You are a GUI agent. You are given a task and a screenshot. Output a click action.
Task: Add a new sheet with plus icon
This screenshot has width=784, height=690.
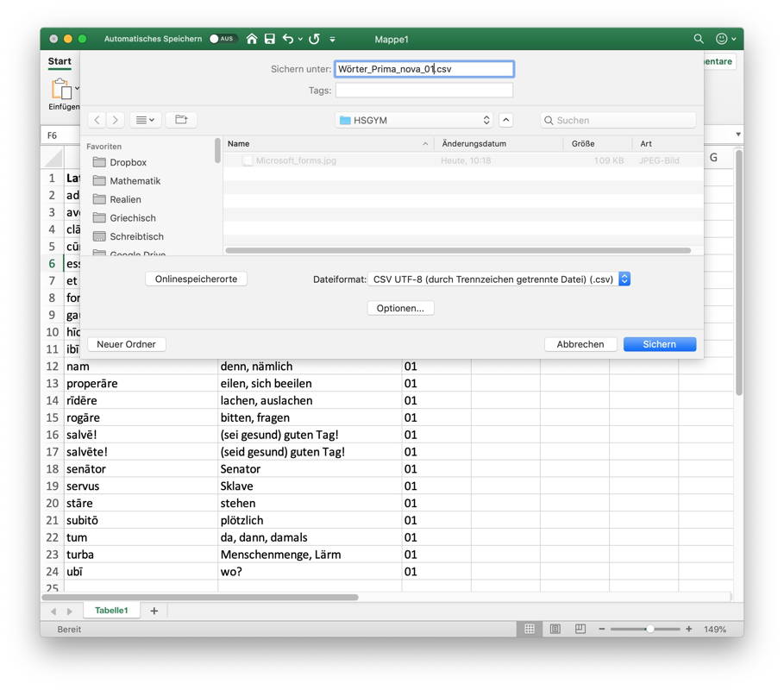click(154, 611)
